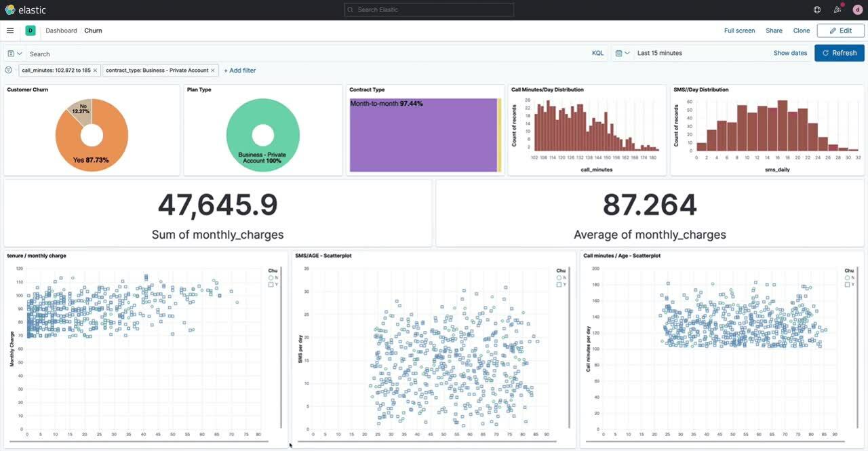Click the SMS//Day Distribution title
Viewport: 868px width, 451px height.
pos(701,90)
